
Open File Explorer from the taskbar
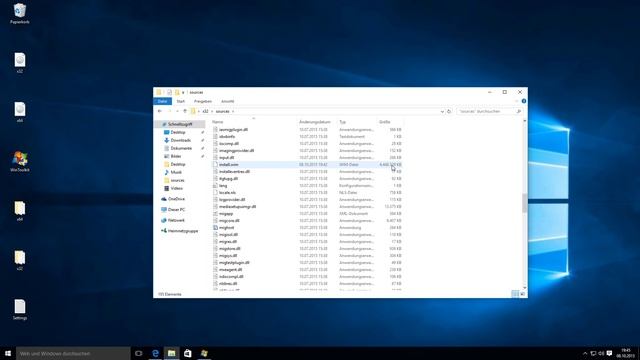(x=171, y=353)
